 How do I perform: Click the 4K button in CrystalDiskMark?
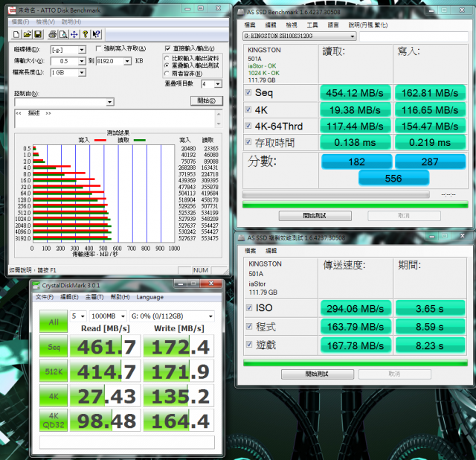[x=54, y=396]
